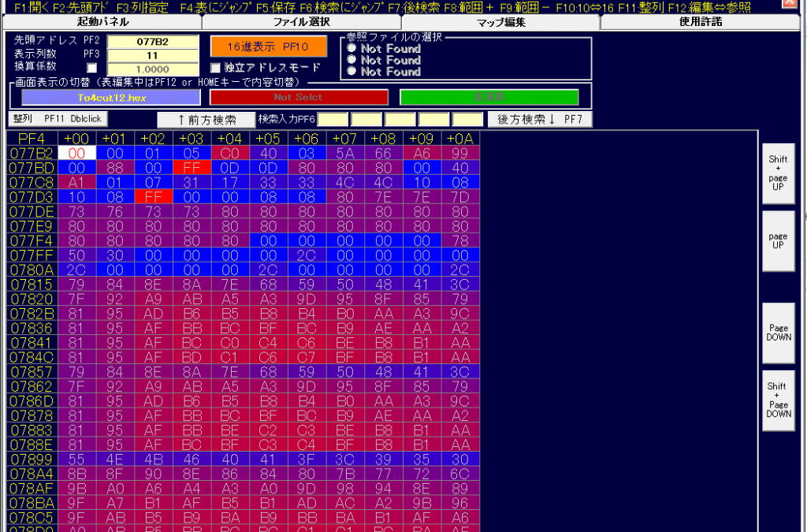Click the green display switch bar
Screen dimensions: 807x532
coord(489,97)
